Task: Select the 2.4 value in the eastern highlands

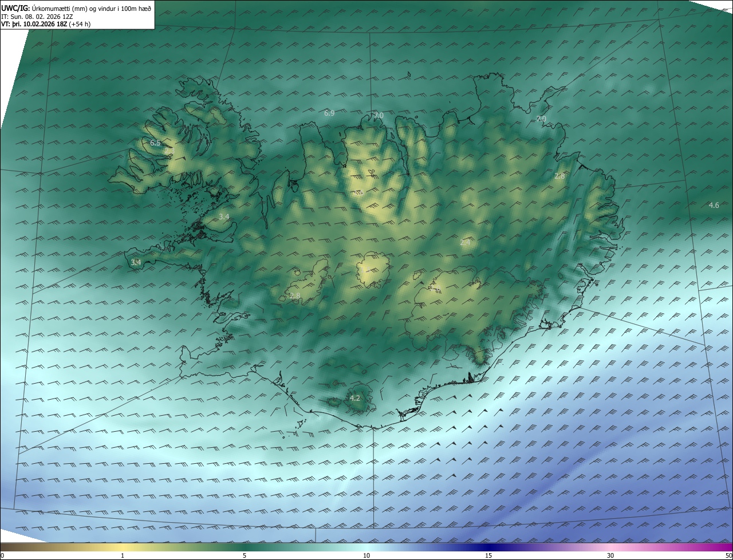Action: [465, 243]
